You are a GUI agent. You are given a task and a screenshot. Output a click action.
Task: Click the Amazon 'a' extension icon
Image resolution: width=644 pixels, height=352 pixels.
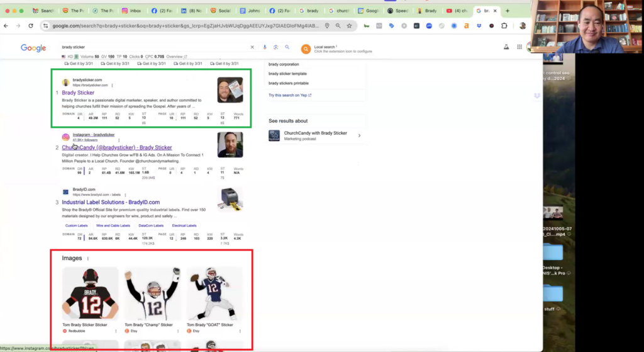[x=466, y=25]
